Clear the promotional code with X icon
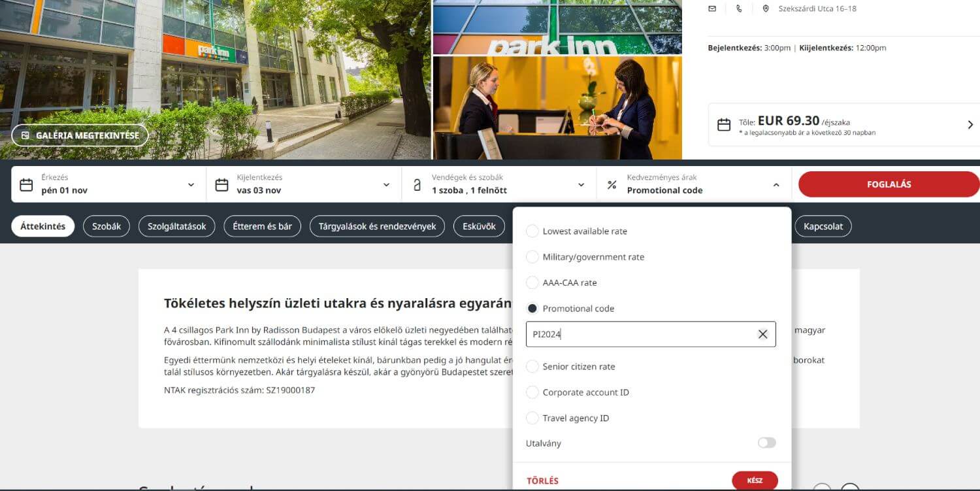This screenshot has height=491, width=980. click(762, 334)
